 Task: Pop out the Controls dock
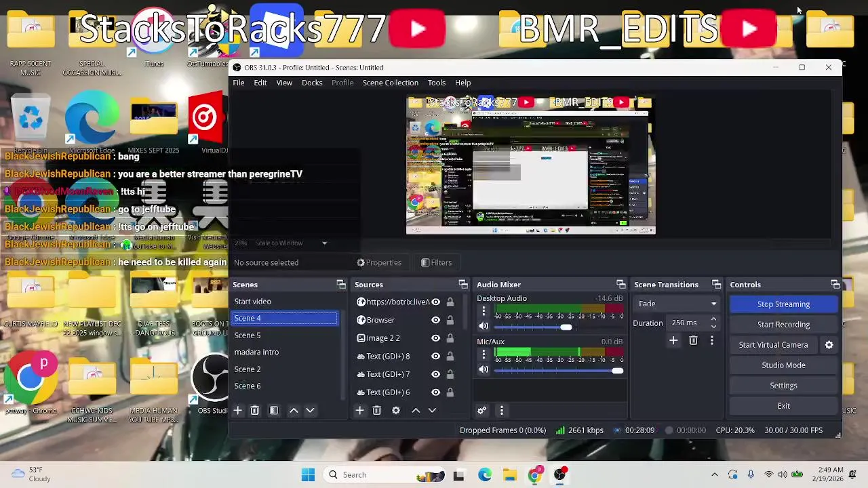click(x=835, y=285)
